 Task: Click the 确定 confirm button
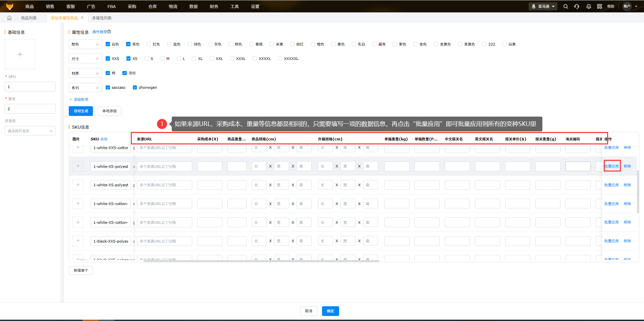pyautogui.click(x=330, y=311)
